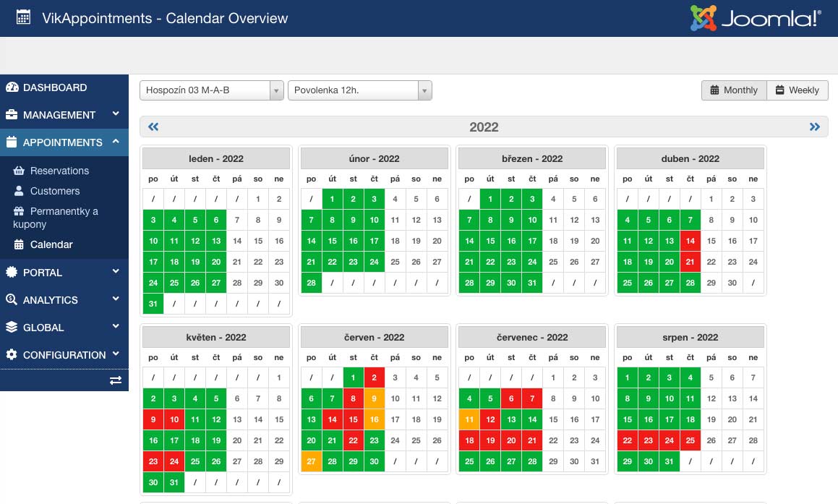This screenshot has width=838, height=504.
Task: Click the Configuration gear icon
Action: (12, 354)
